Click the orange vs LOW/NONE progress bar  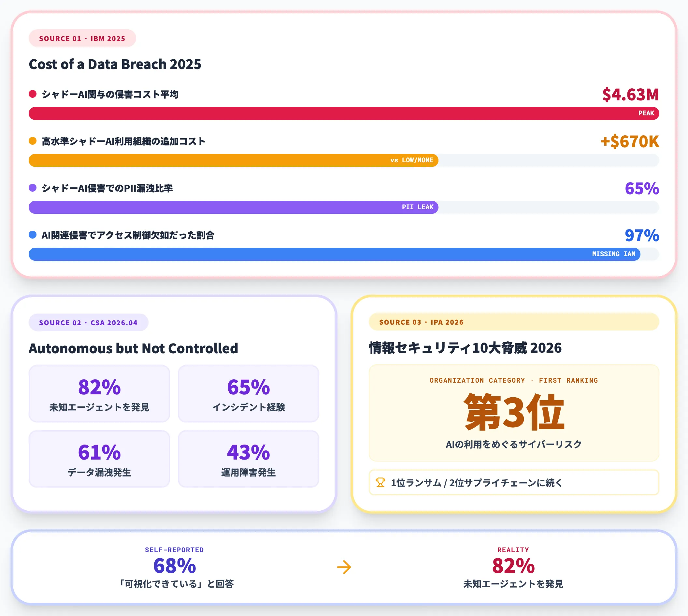233,160
